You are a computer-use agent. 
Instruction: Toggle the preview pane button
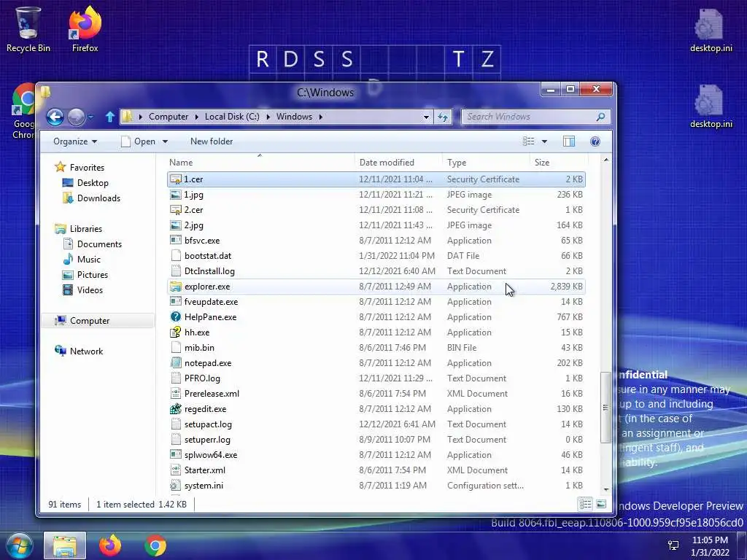click(569, 141)
